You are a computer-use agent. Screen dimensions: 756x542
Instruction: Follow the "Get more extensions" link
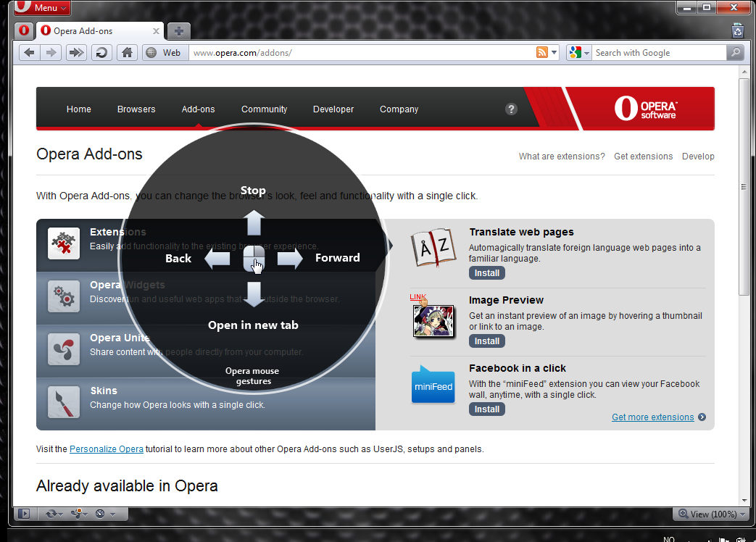point(653,417)
